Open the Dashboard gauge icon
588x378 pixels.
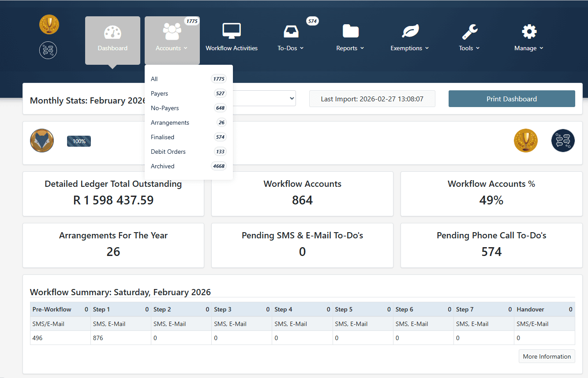click(x=112, y=32)
